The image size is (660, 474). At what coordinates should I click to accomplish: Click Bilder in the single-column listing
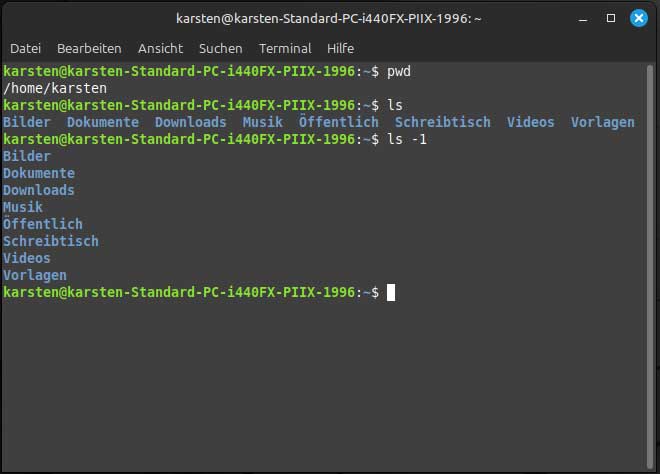click(27, 156)
